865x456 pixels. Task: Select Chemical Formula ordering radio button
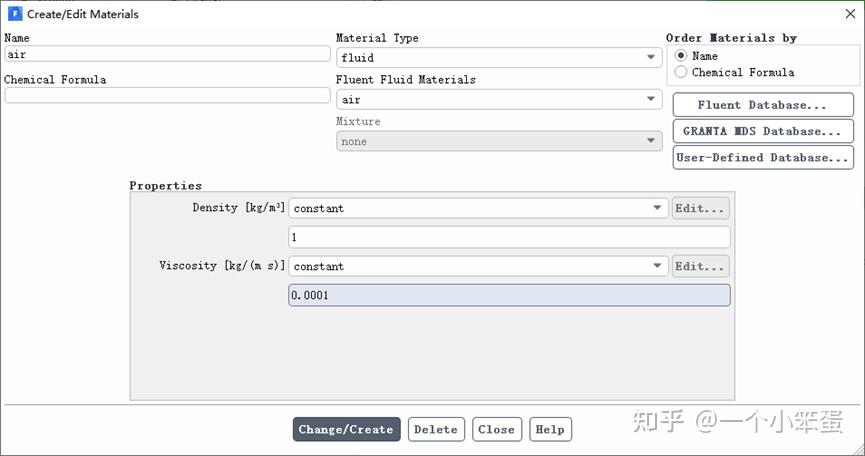[682, 72]
